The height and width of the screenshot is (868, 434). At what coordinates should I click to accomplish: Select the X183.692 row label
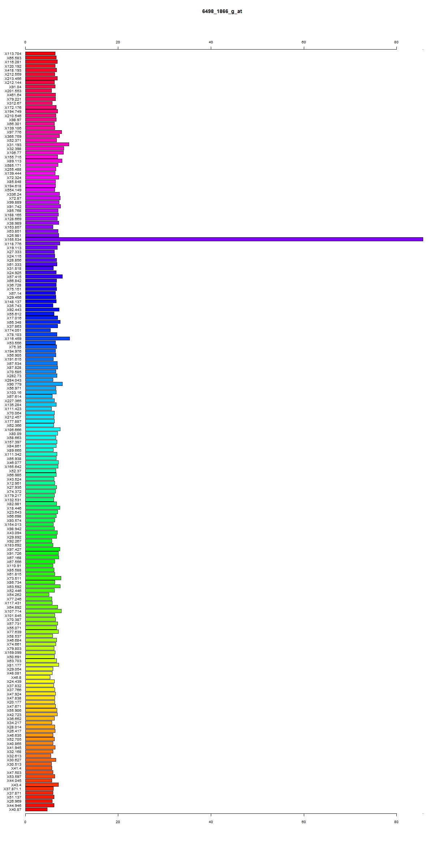[x=13, y=545]
